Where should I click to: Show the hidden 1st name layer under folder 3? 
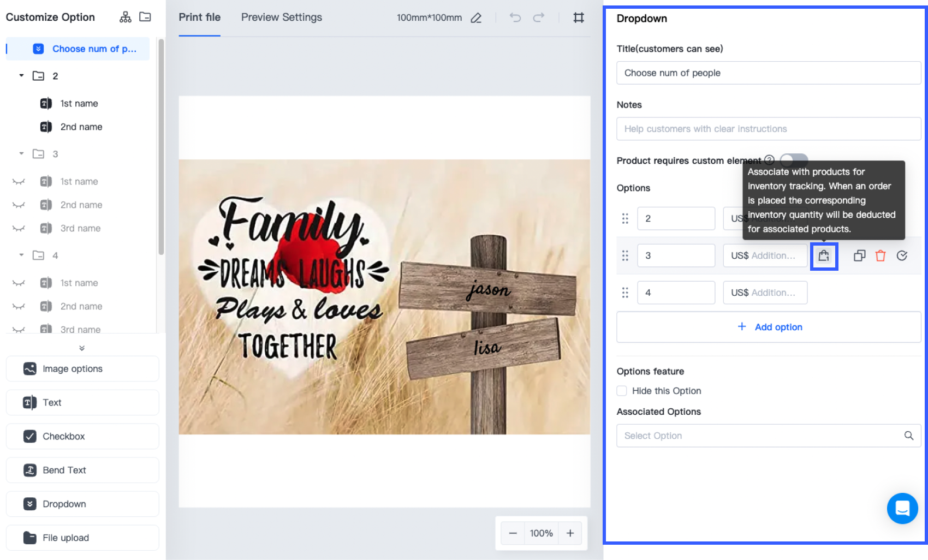(19, 182)
